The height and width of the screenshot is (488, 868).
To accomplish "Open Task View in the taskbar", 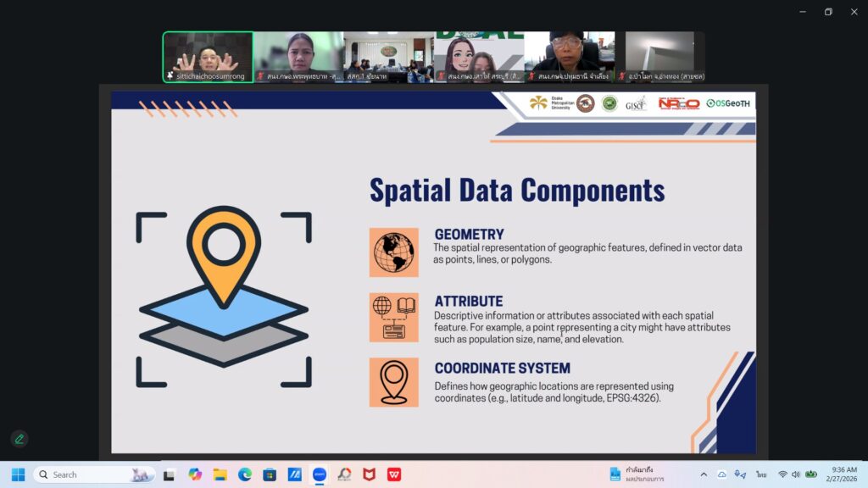I will tap(170, 474).
